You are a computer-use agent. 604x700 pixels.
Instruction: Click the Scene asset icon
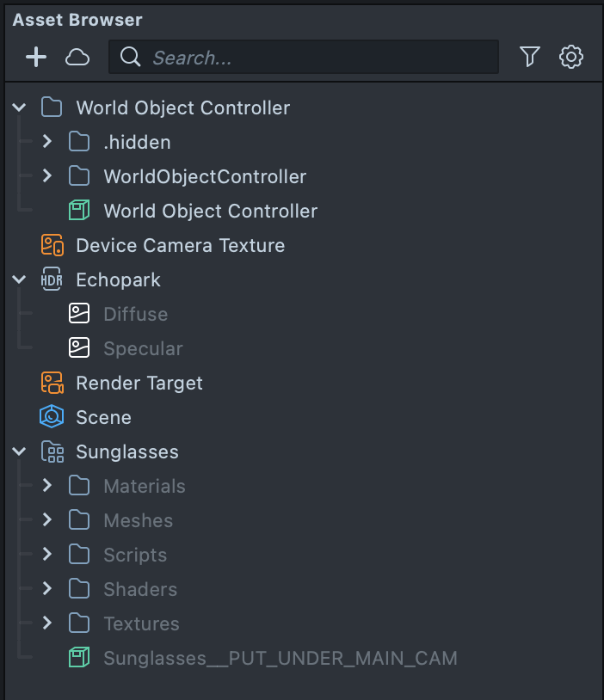tap(52, 417)
